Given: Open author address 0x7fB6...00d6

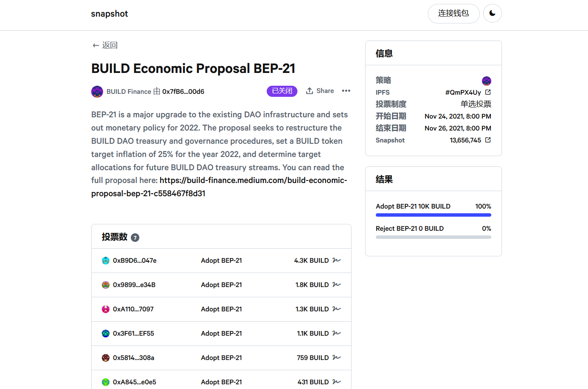Looking at the screenshot, I should point(183,92).
